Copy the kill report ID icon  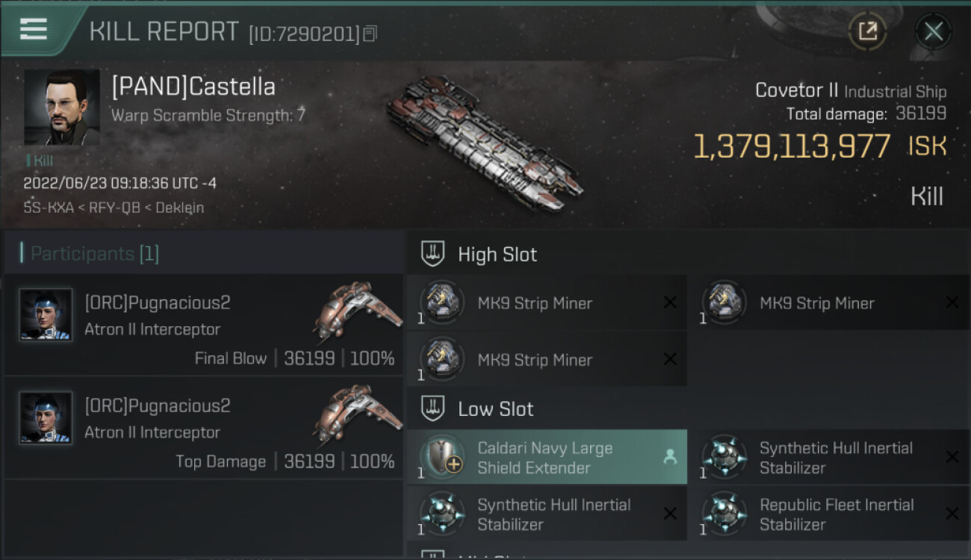pyautogui.click(x=370, y=34)
